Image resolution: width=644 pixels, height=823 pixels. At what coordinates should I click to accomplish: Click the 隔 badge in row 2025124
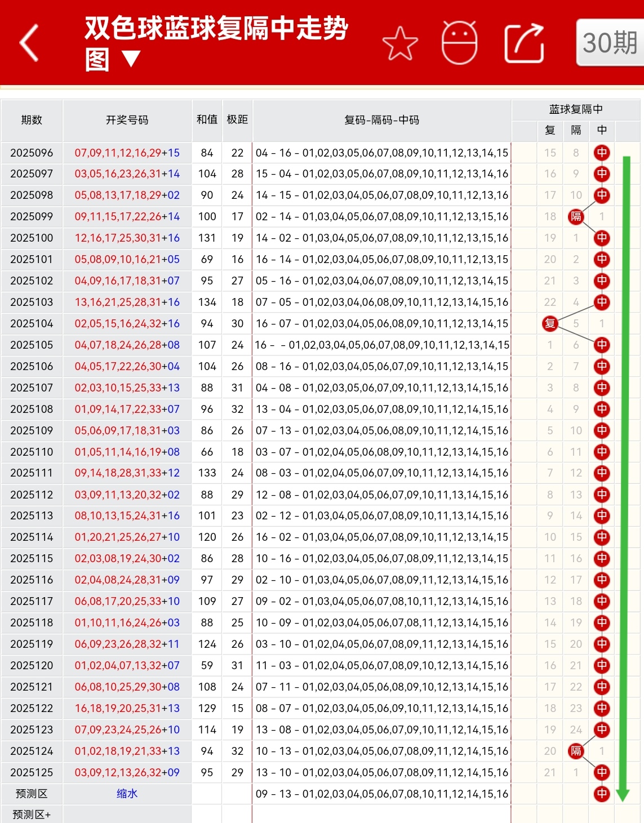point(575,751)
